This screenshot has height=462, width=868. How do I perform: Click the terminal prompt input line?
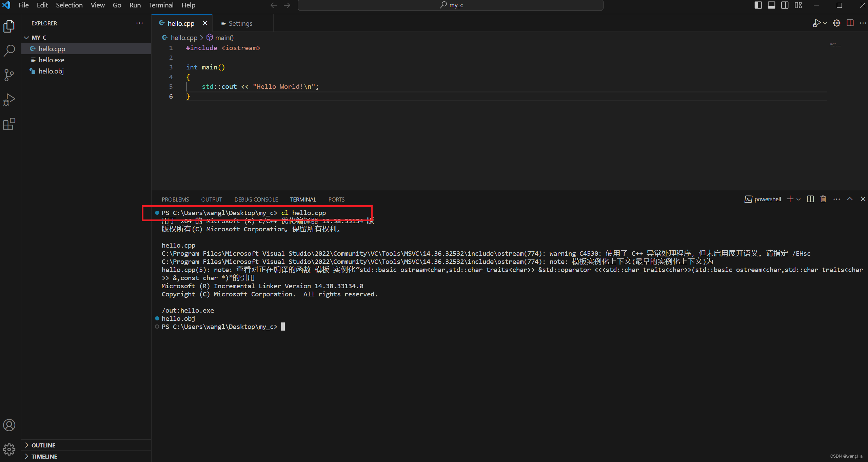pyautogui.click(x=223, y=327)
